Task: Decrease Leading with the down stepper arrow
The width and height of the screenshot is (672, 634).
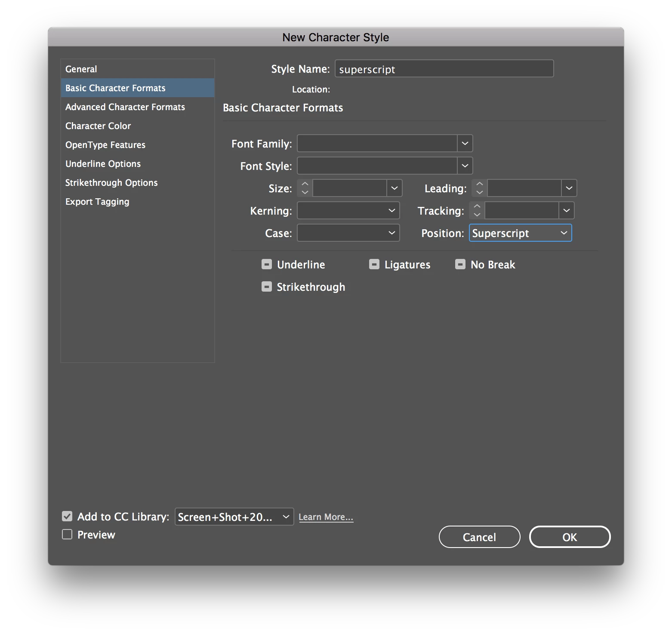Action: [x=480, y=192]
